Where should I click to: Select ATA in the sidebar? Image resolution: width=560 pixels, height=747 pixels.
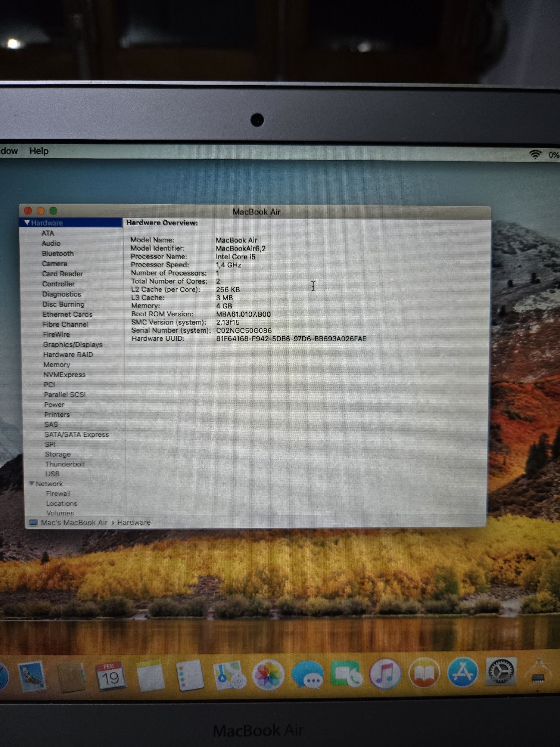(48, 233)
